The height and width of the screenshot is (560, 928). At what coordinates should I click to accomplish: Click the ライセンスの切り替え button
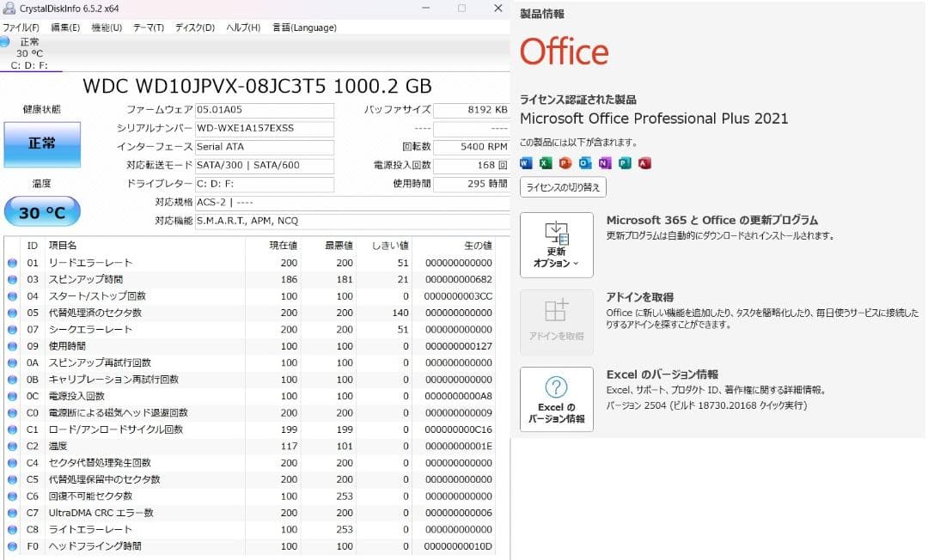coord(563,187)
